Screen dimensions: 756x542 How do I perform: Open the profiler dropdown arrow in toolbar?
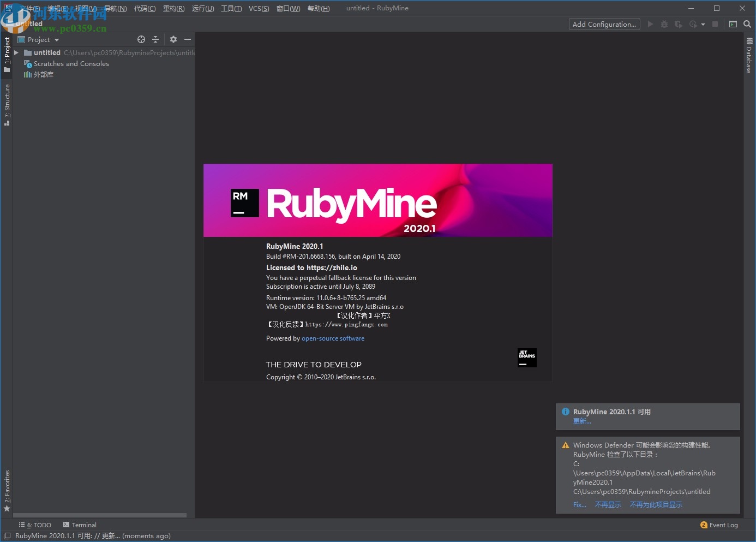pyautogui.click(x=703, y=24)
